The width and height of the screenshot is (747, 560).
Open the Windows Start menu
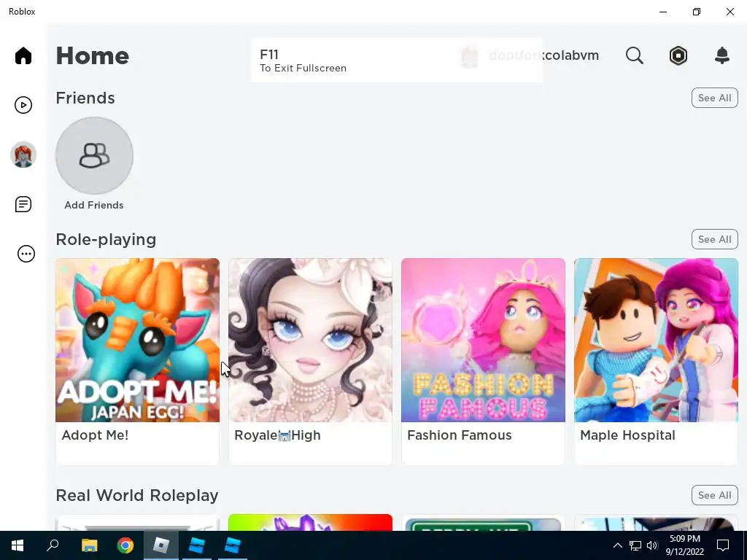coord(18,545)
